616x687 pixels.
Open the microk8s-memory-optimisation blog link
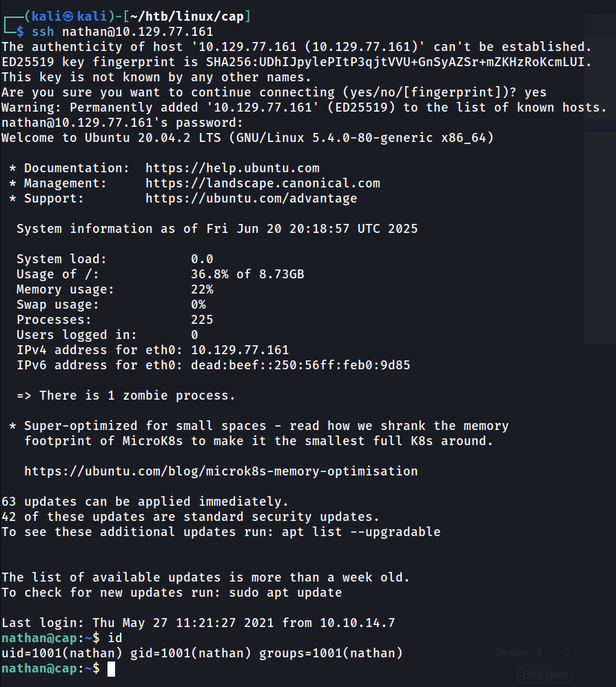(220, 471)
